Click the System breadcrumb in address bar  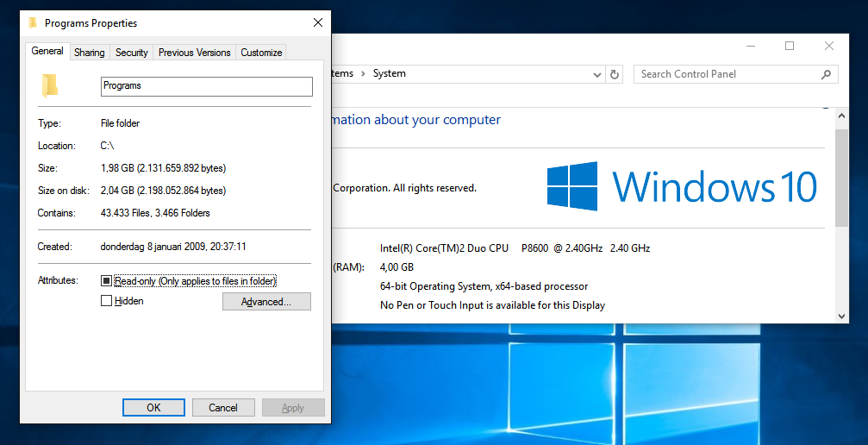[389, 73]
